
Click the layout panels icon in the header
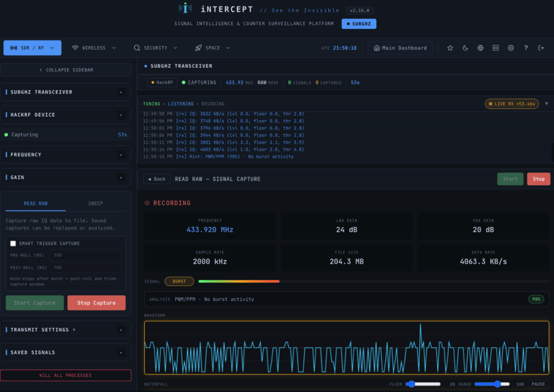point(495,48)
